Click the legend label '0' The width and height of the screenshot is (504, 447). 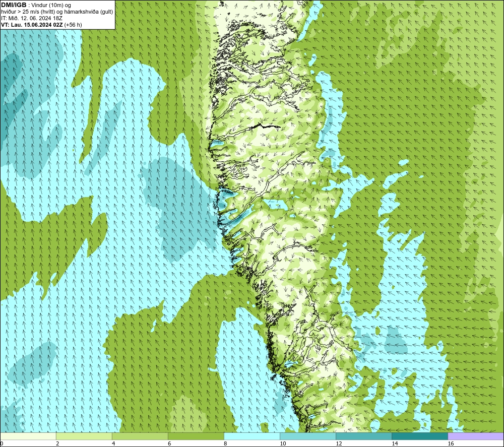pos(2,443)
